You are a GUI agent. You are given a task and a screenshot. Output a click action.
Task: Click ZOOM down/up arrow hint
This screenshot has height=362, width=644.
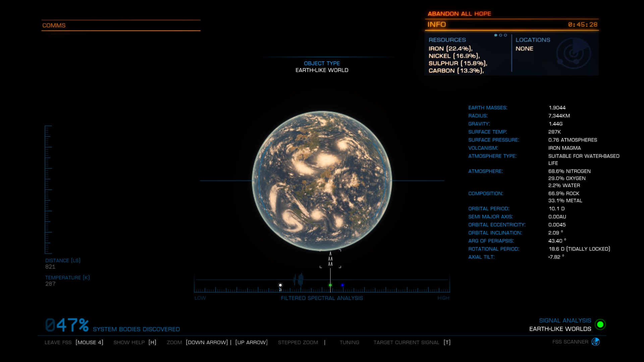pyautogui.click(x=217, y=342)
